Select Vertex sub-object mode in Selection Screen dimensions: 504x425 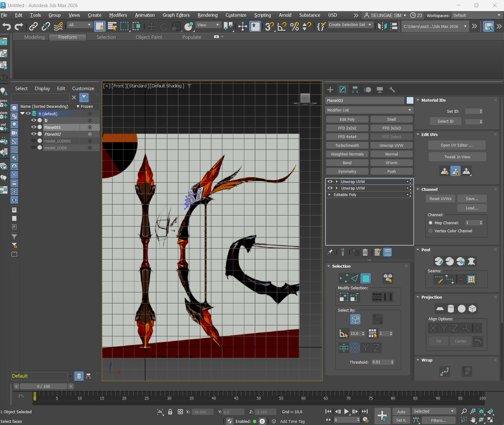[343, 278]
